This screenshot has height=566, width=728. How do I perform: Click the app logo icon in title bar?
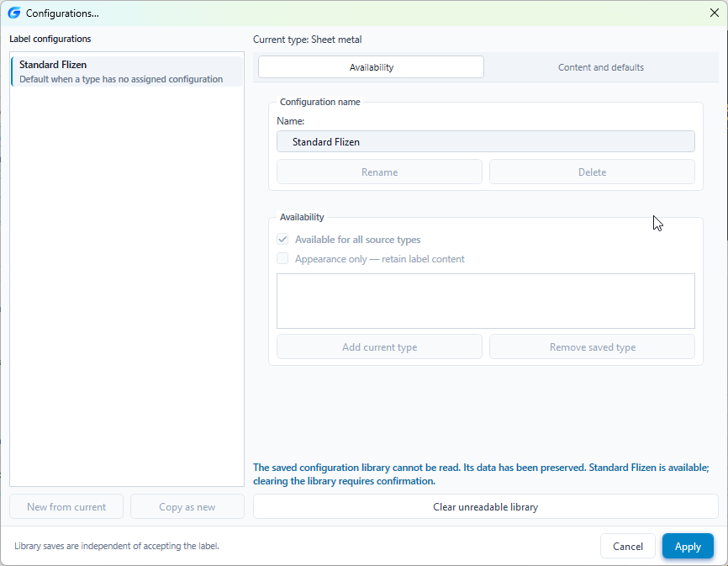[14, 13]
